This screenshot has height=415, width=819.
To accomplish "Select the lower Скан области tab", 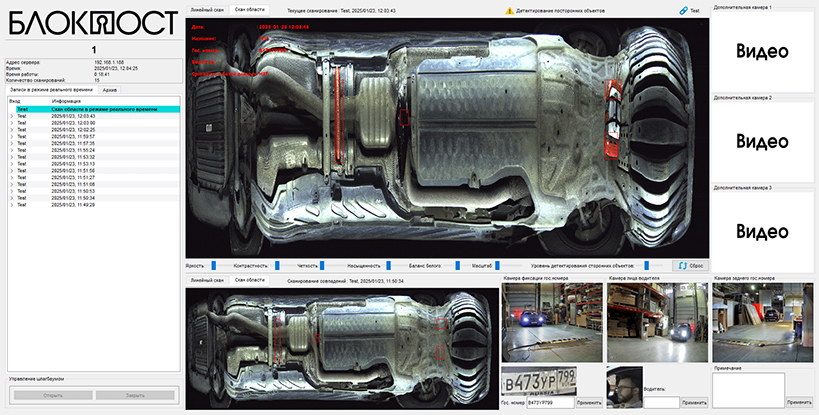I will (x=249, y=280).
